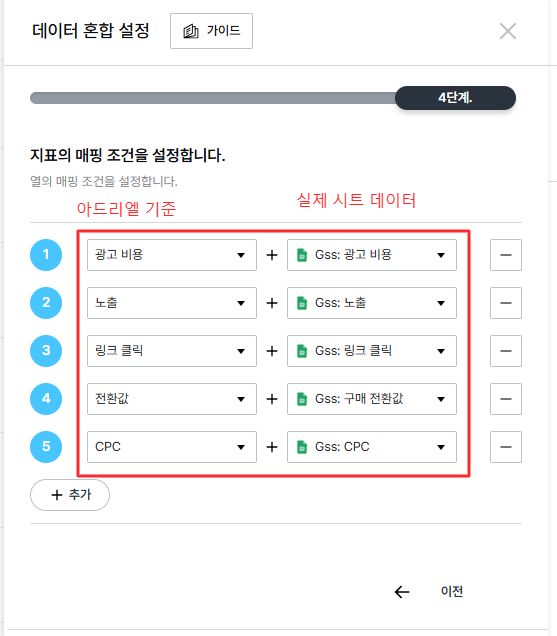
Task: Open the 광고 비용 metric dropdown
Action: (x=172, y=255)
